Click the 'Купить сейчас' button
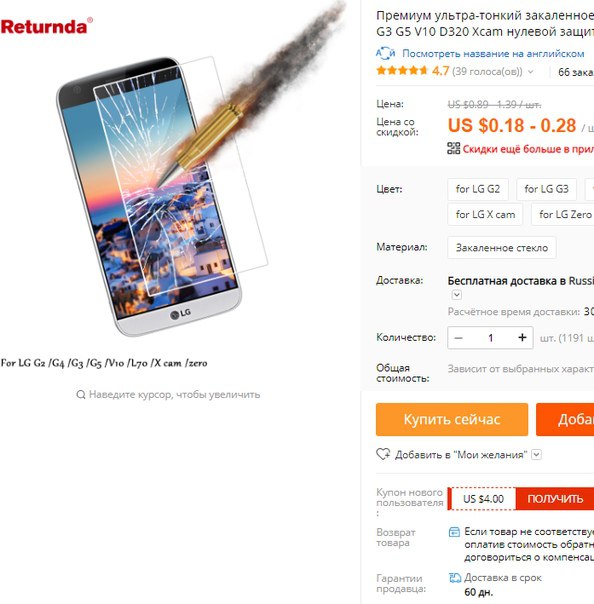This screenshot has width=594, height=604. [452, 419]
